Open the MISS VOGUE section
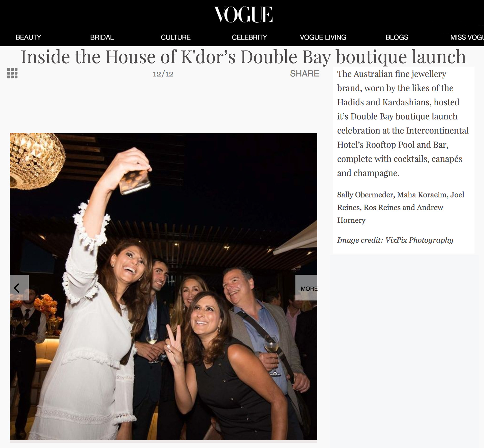The image size is (484, 448). pyautogui.click(x=467, y=37)
